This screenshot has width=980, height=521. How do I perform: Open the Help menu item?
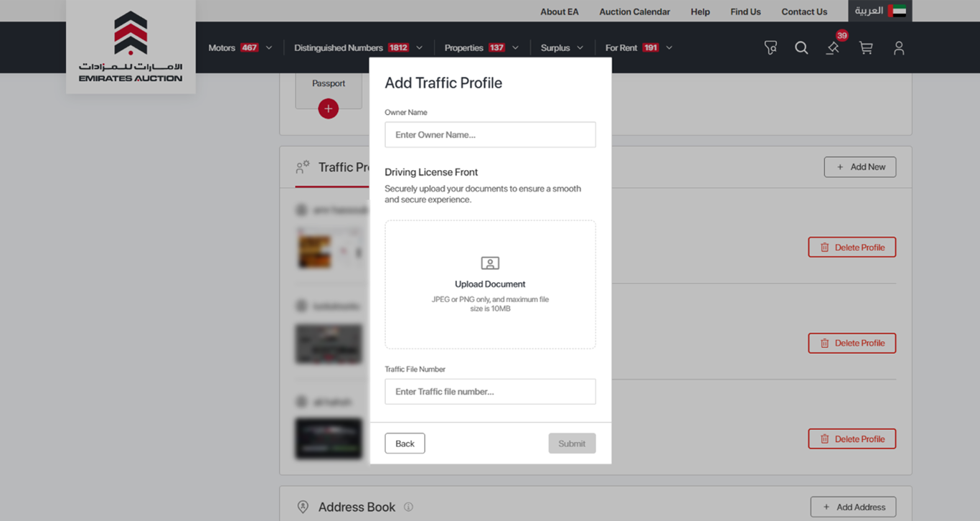click(699, 11)
